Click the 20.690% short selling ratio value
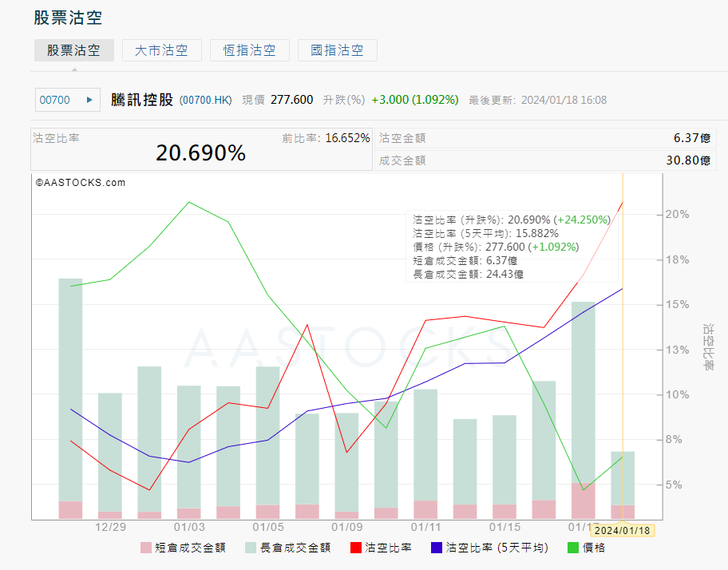728x570 pixels. tap(200, 153)
